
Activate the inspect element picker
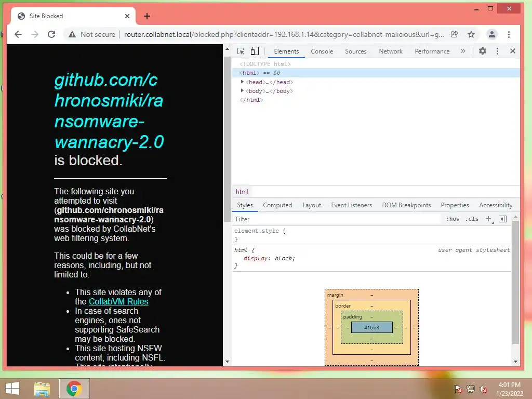(x=241, y=51)
